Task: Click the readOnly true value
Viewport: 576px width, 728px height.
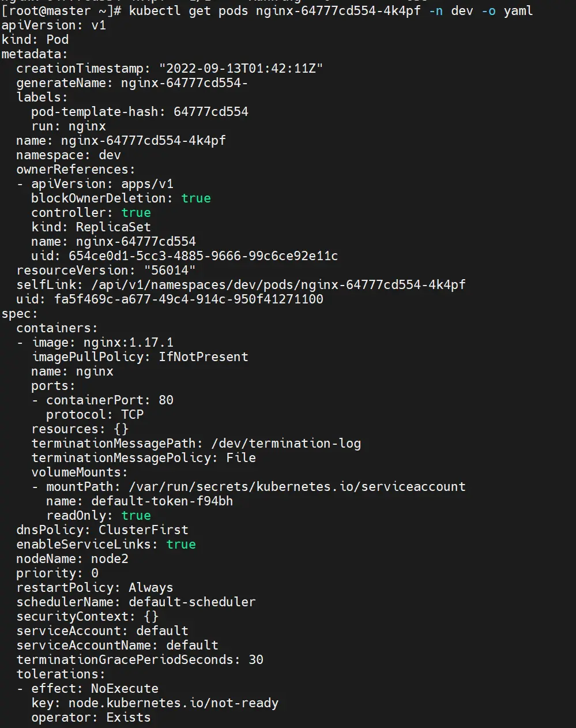Action: [136, 516]
